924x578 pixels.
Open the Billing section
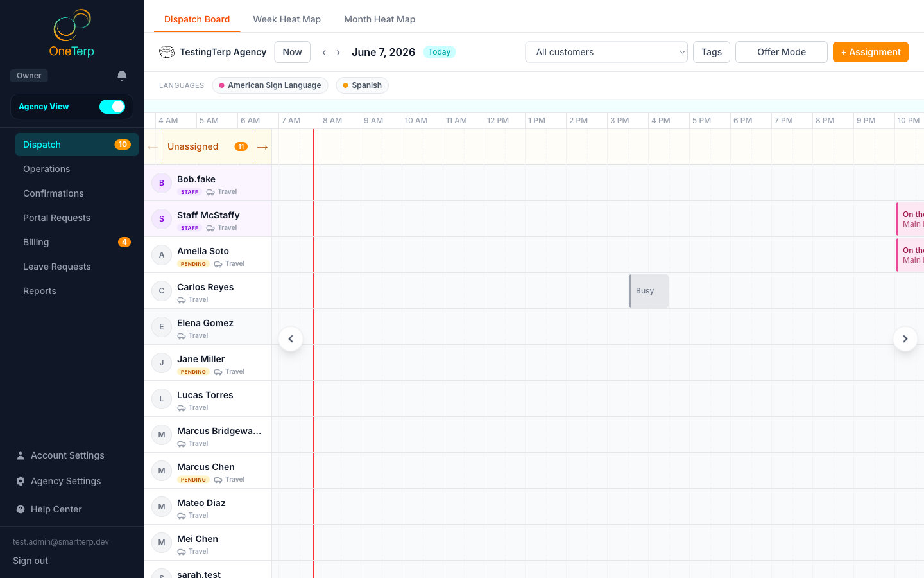click(77, 242)
